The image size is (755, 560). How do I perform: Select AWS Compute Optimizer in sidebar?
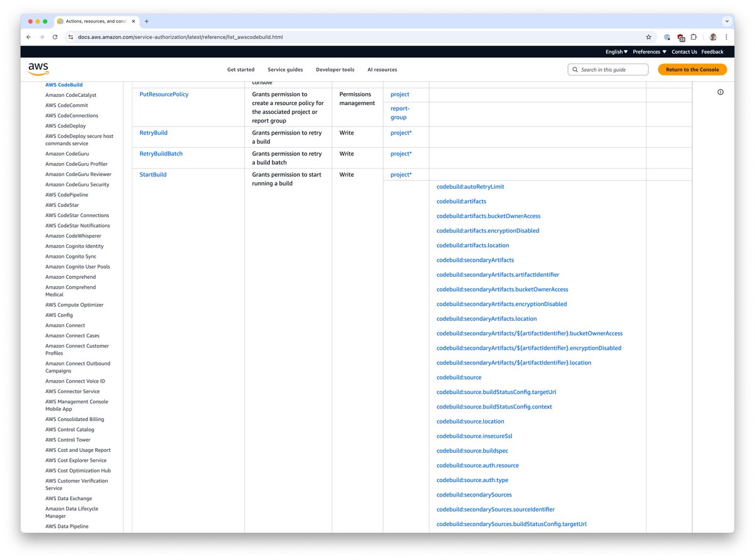74,305
